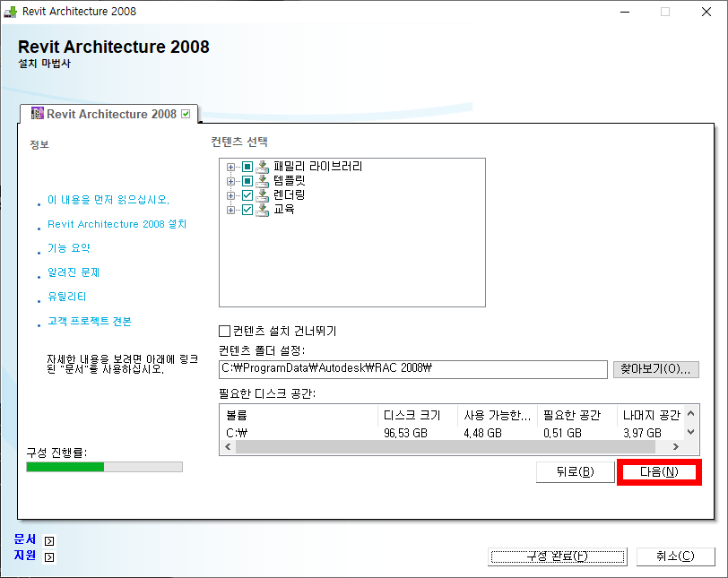Click the 찾아보기(O)... browse button
This screenshot has height=578, width=728.
tap(655, 369)
